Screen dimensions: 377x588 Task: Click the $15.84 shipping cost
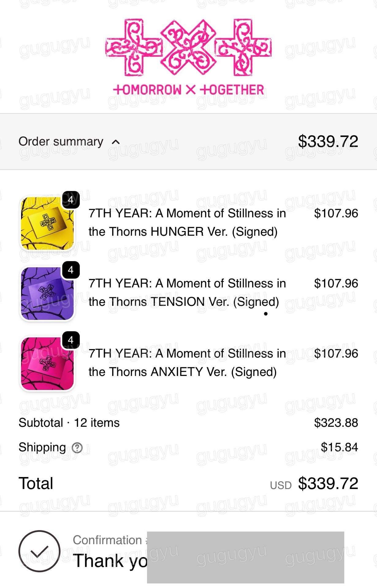click(339, 447)
